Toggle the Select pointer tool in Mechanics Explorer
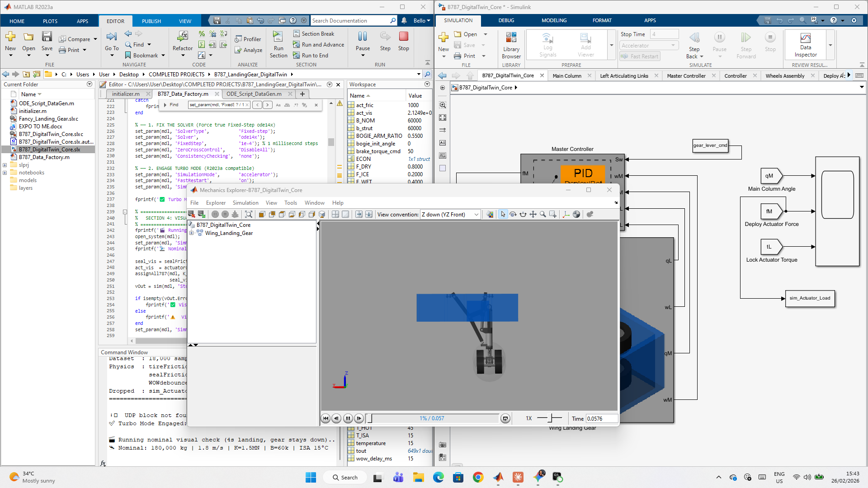868x488 pixels. coord(503,215)
